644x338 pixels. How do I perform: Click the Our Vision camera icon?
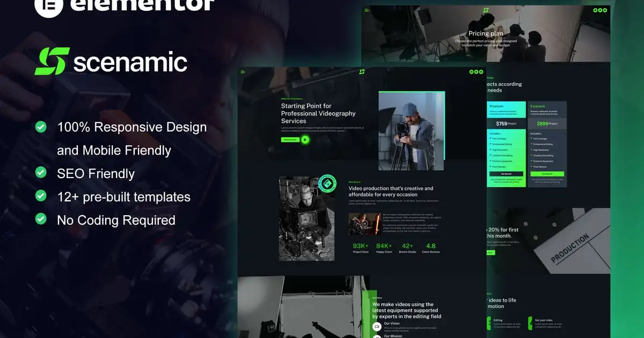point(377,326)
